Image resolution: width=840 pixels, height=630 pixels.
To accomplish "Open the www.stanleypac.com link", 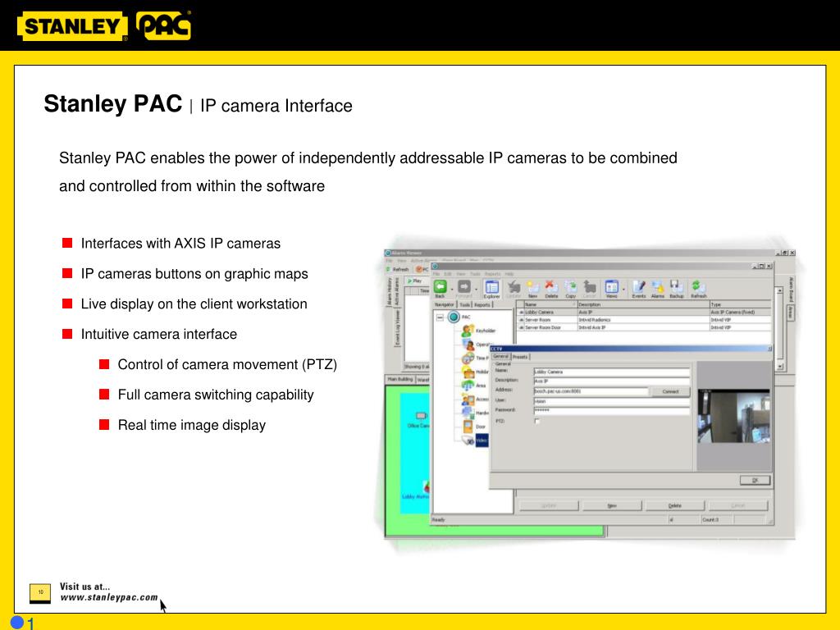I will click(x=109, y=597).
